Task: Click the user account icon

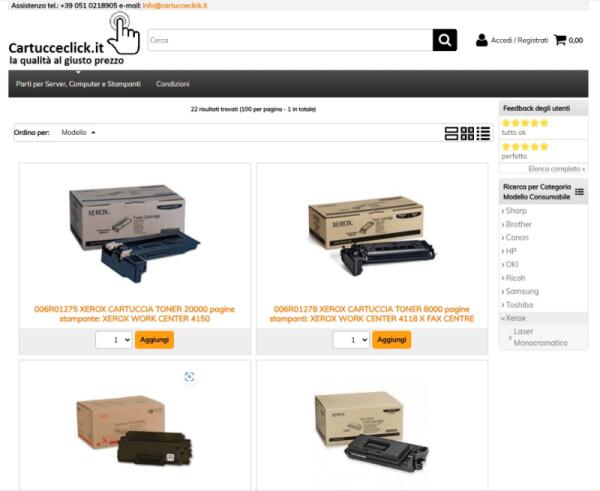Action: click(481, 40)
